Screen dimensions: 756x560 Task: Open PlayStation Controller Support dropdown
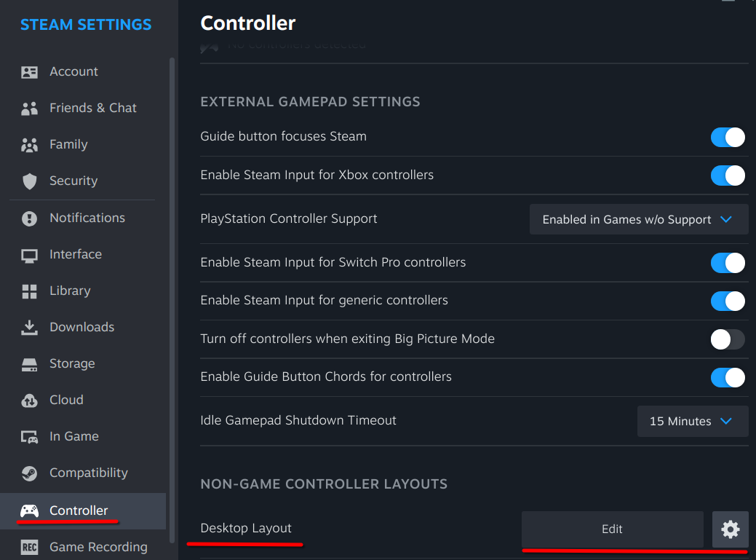pos(639,219)
